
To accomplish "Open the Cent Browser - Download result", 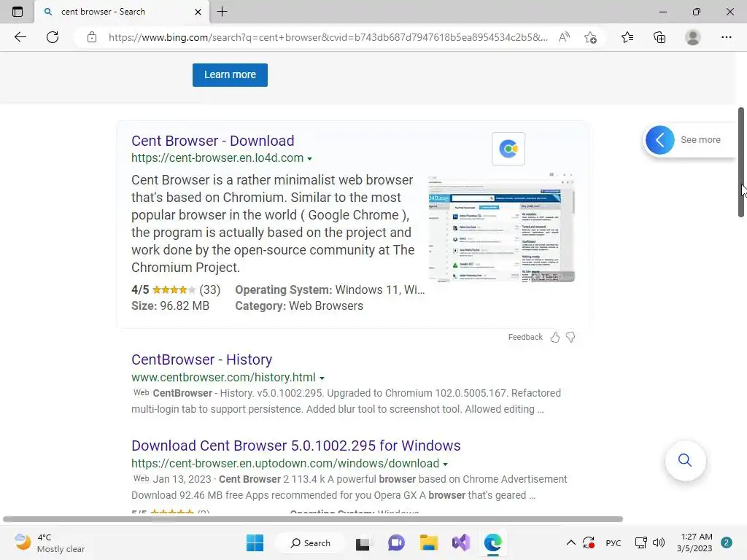I will 212,141.
